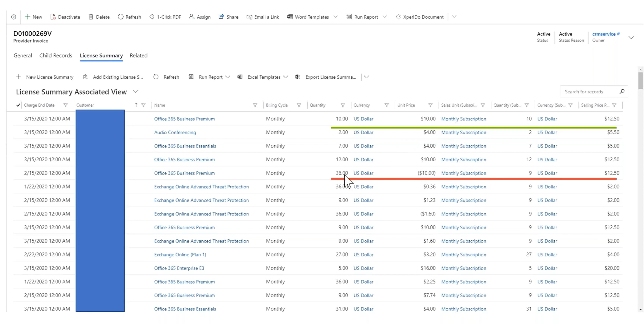The width and height of the screenshot is (644, 324).
Task: Click the 1-Click PDF icon
Action: (152, 17)
